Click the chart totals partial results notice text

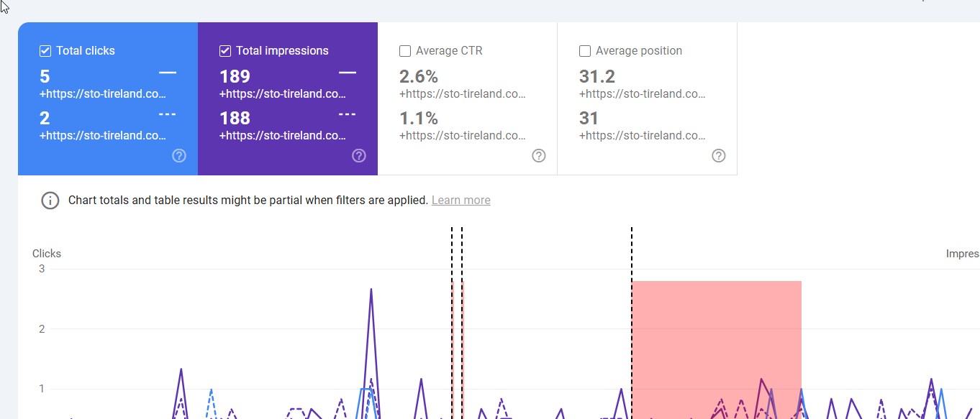pos(248,201)
